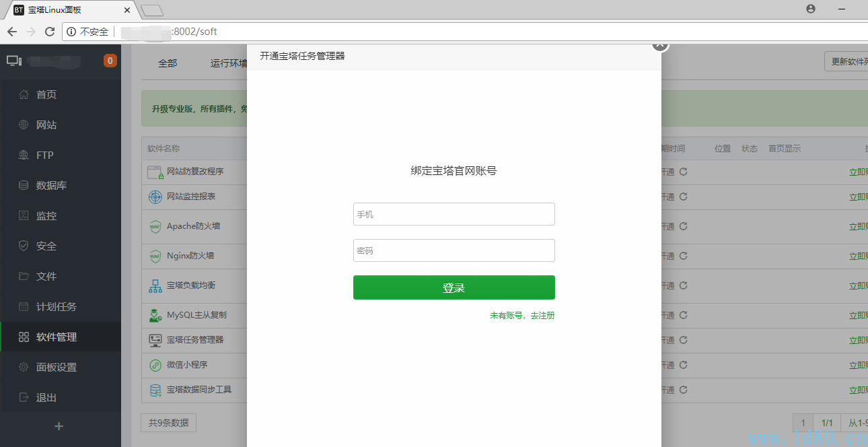Refresh status in 宝塔数据同步工具 row
Viewport: 868px width, 447px height.
[x=683, y=390]
